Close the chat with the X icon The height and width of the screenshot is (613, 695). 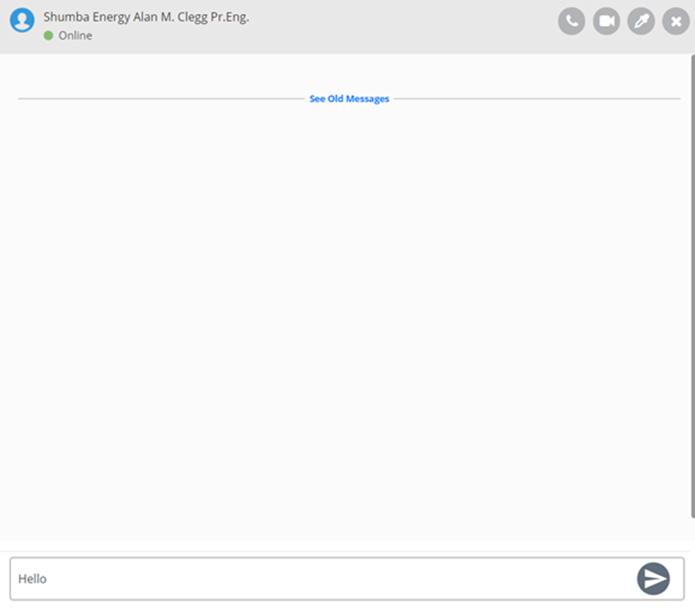pos(676,21)
